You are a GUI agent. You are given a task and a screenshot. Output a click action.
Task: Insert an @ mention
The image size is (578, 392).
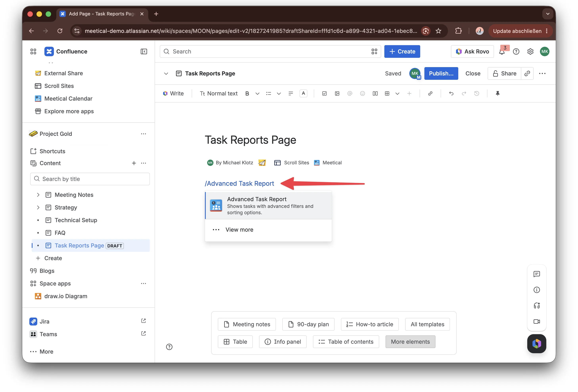(350, 93)
